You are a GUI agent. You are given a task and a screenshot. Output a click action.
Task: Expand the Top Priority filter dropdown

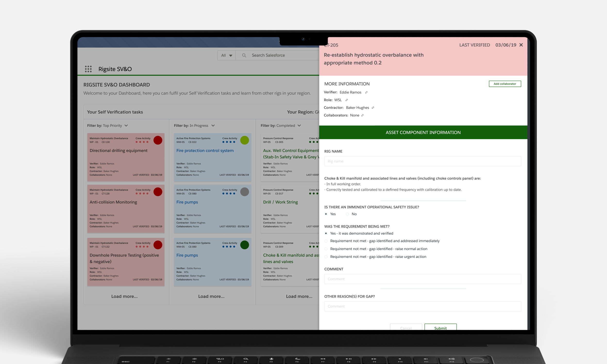126,126
